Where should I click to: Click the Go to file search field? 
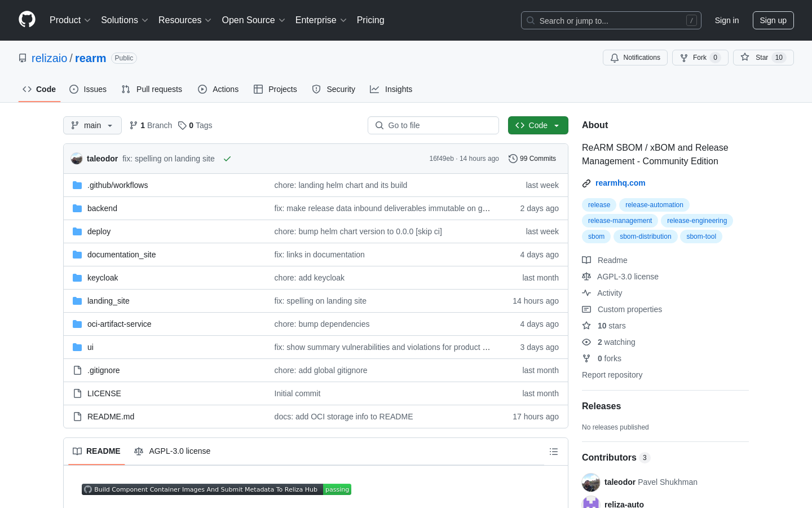(433, 125)
